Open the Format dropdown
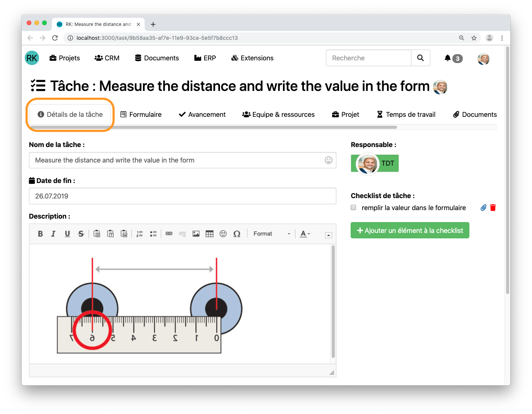Screen dimensions: 532x414 [x=271, y=234]
